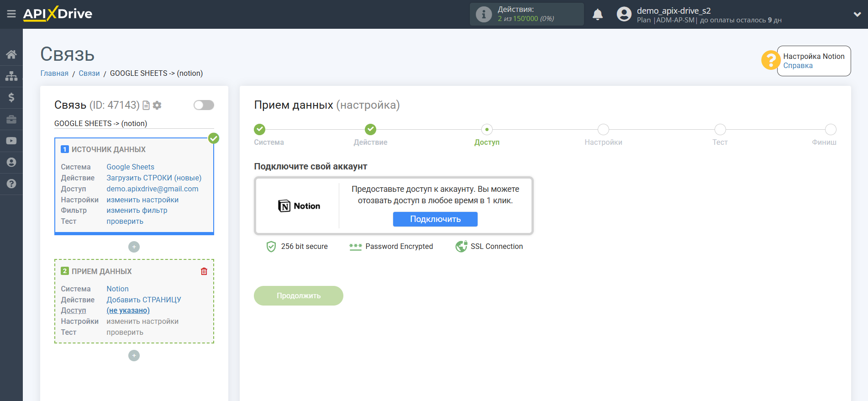Screen dimensions: 868x401
Task: Click the Продолжить button
Action: [299, 295]
